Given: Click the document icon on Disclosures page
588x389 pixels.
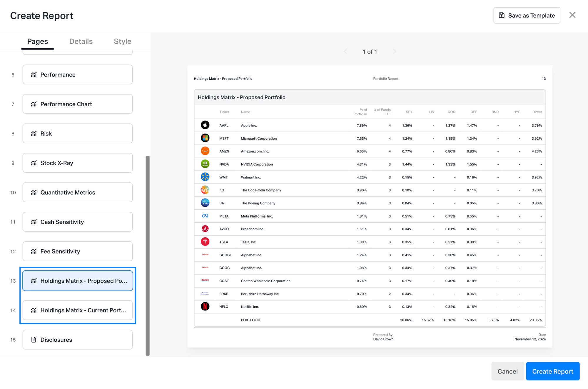Looking at the screenshot, I should [34, 340].
